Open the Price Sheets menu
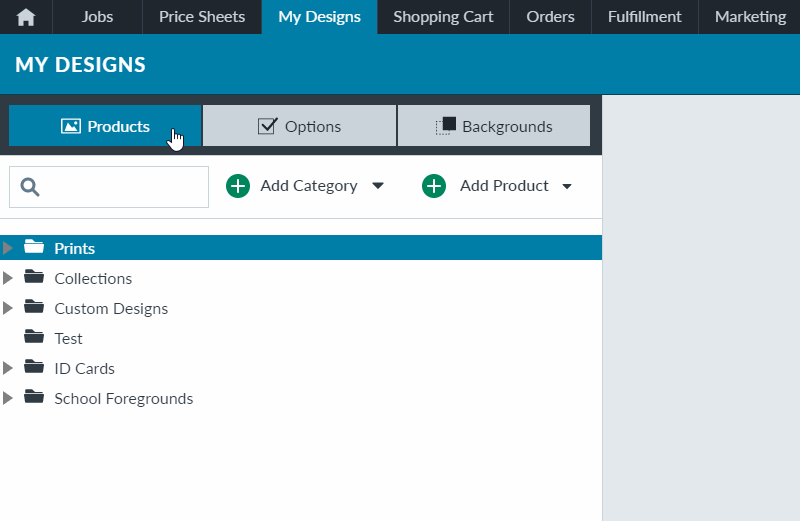The height and width of the screenshot is (521, 800). click(202, 17)
